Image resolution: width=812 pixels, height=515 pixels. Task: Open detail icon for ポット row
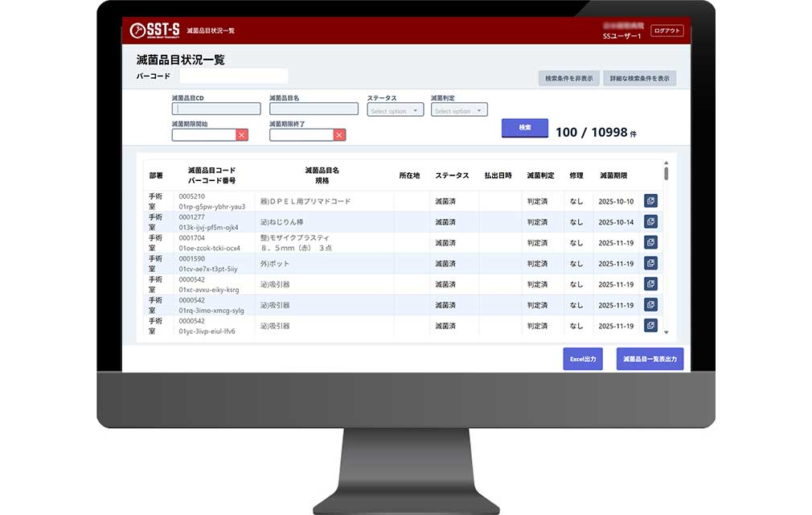click(x=650, y=263)
